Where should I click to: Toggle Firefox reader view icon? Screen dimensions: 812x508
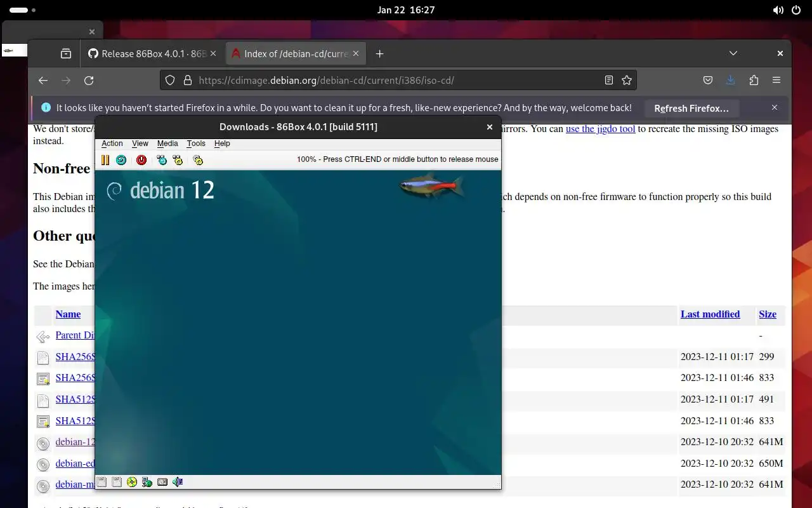point(609,80)
